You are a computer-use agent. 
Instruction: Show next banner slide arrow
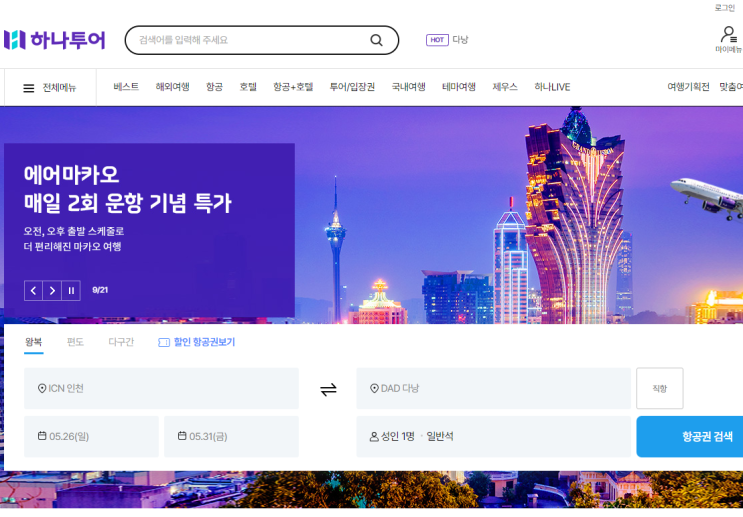(x=52, y=290)
